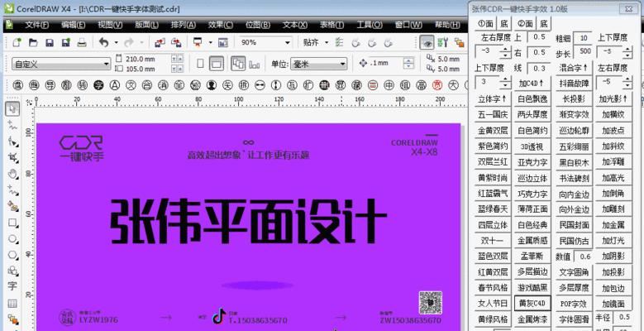Viewport: 644px width, 331px height.
Task: Select the Crop tool in toolbox
Action: click(x=12, y=157)
